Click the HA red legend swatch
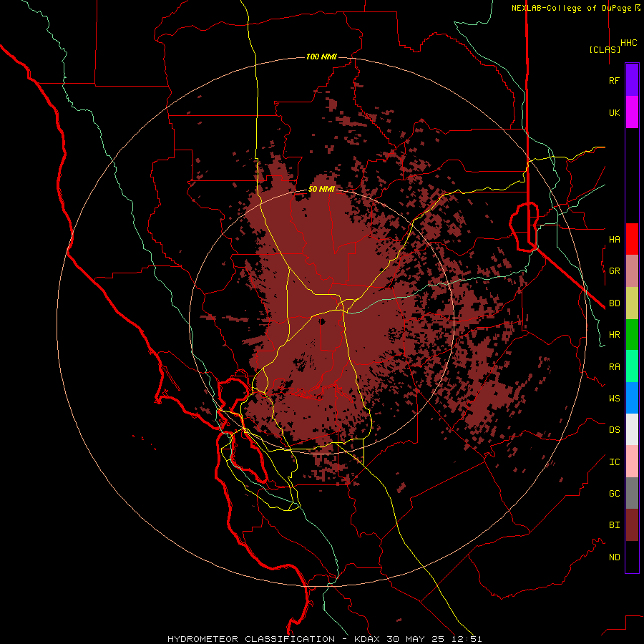 [x=632, y=239]
